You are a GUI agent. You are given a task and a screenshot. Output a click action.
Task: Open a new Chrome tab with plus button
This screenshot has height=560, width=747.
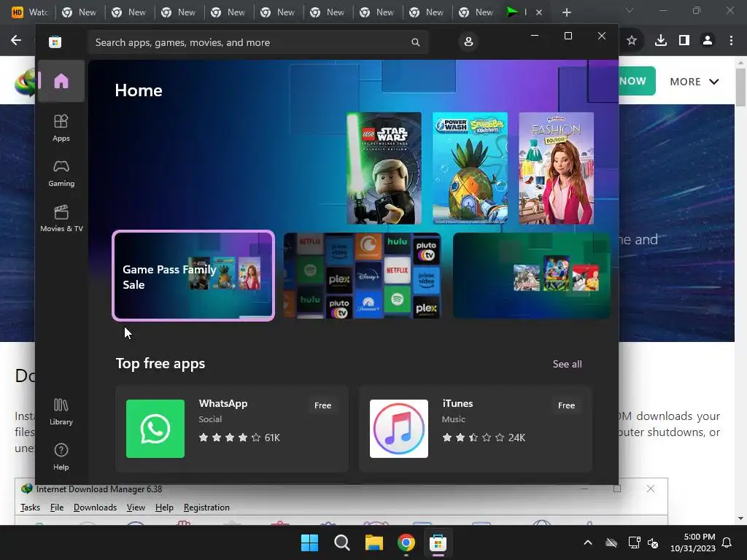tap(566, 12)
